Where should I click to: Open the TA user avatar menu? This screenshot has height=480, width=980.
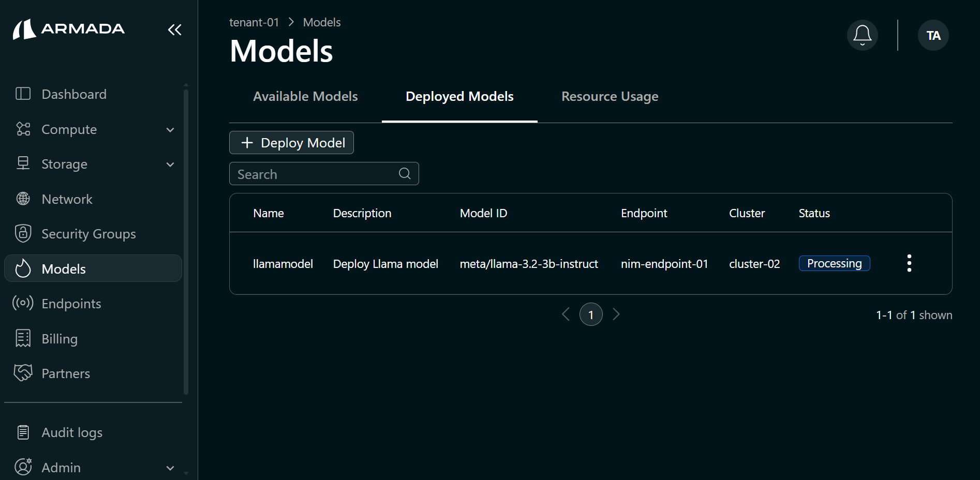pyautogui.click(x=933, y=35)
